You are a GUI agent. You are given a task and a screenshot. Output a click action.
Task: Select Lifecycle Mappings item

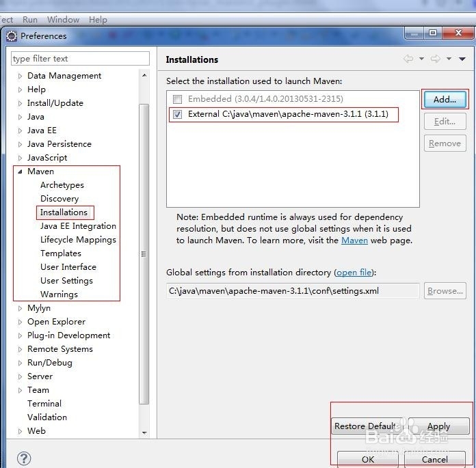click(x=78, y=240)
